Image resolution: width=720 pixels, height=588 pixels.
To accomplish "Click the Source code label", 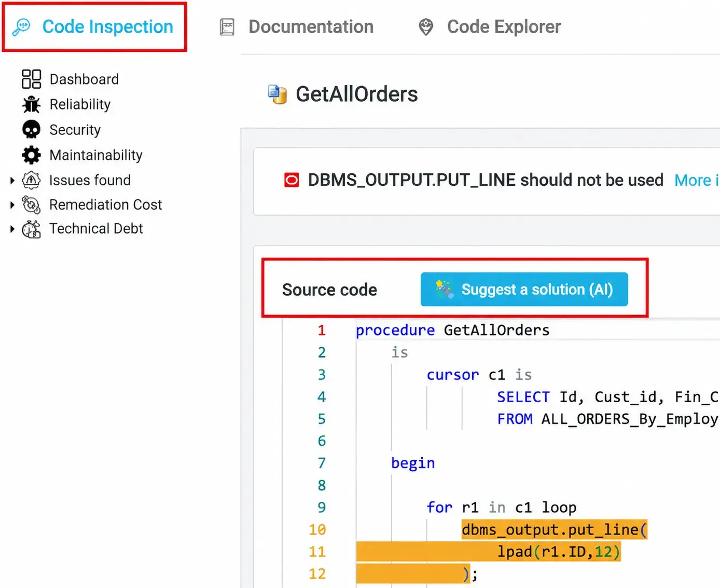I will (x=329, y=290).
